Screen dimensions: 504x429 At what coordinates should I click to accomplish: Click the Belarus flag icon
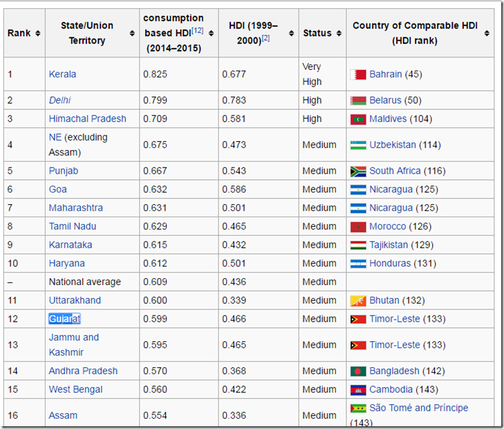pyautogui.click(x=358, y=100)
